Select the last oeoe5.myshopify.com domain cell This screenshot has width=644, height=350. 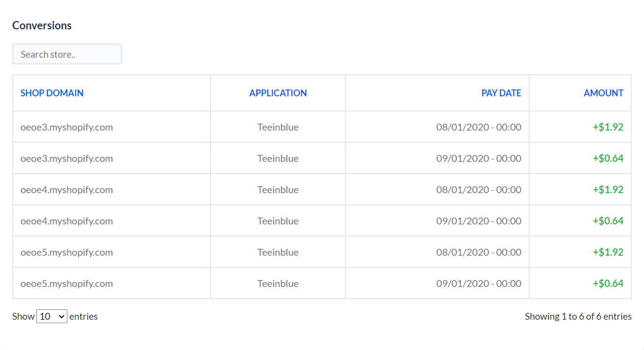66,284
